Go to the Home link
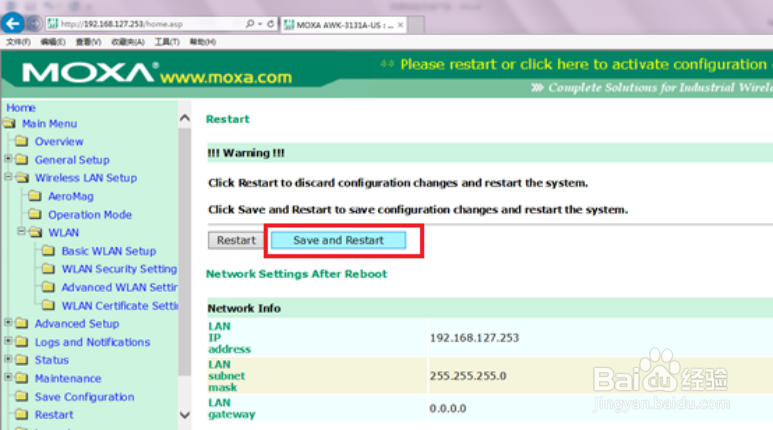The width and height of the screenshot is (773, 430). point(21,108)
